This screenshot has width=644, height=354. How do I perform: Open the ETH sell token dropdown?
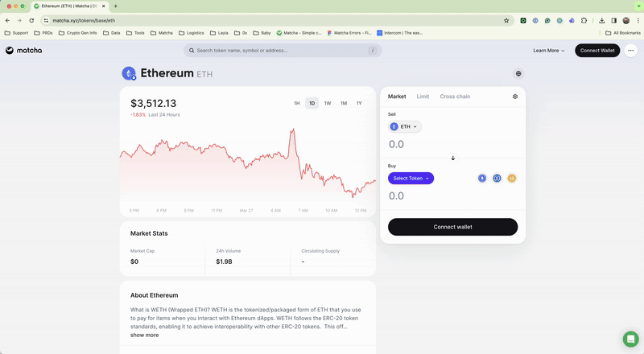coord(405,126)
